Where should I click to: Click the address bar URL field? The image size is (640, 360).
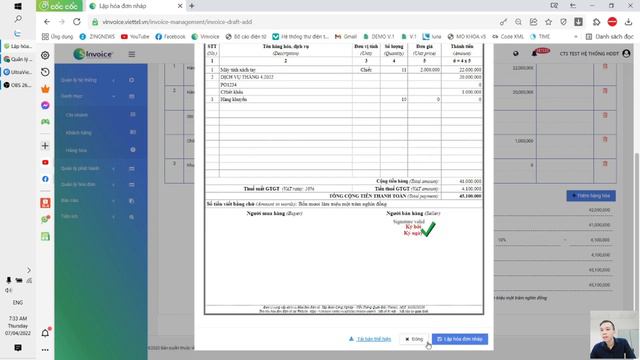294,22
